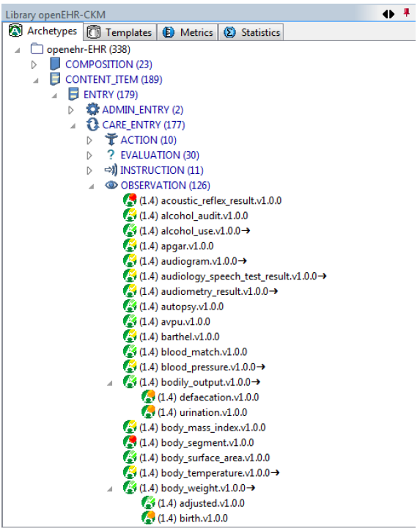
Task: Click the apgar archetype icon
Action: 130,246
